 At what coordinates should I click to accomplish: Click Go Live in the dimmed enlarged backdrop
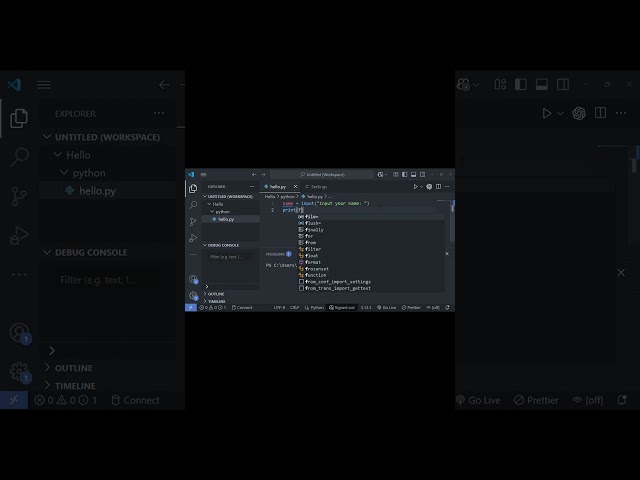[478, 400]
